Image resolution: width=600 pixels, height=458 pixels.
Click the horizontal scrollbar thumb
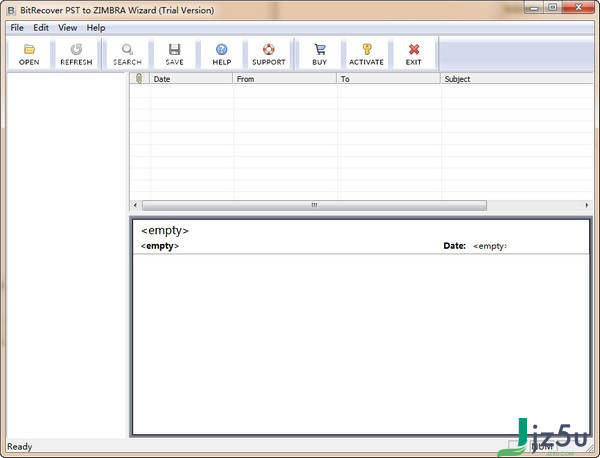point(314,205)
